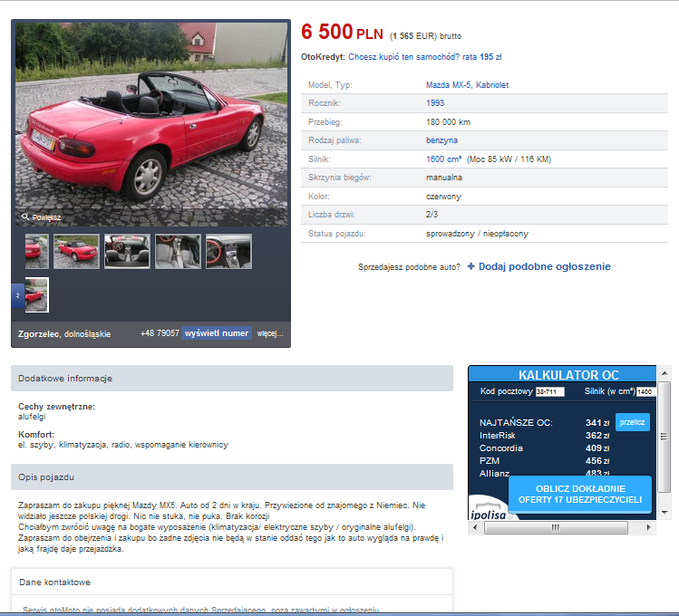
Task: Open the third thumbnail of the interior seats
Action: [x=127, y=251]
